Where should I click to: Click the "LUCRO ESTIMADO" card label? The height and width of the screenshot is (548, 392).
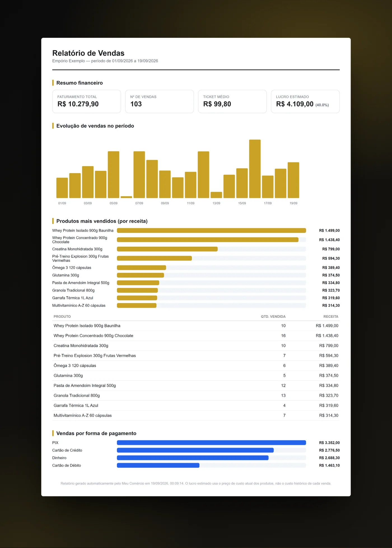(292, 97)
